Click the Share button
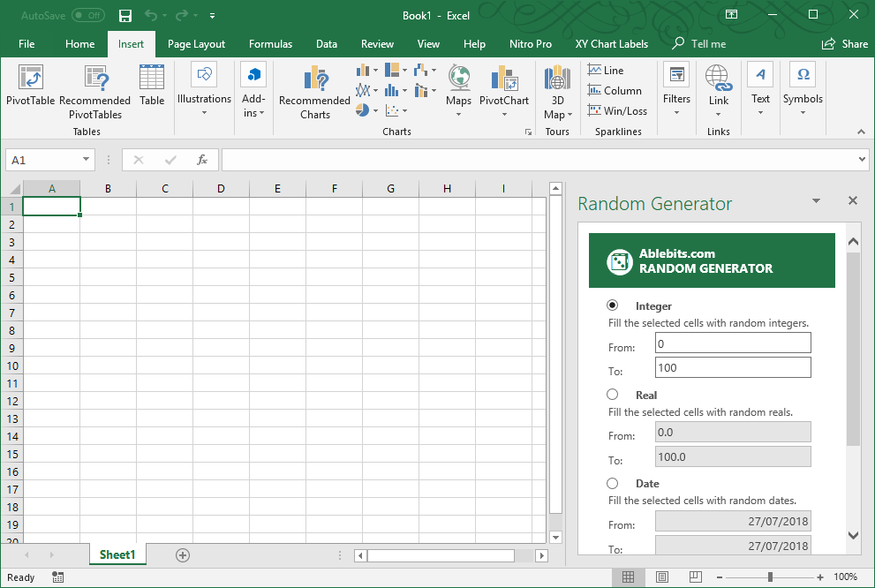875x588 pixels. [845, 44]
